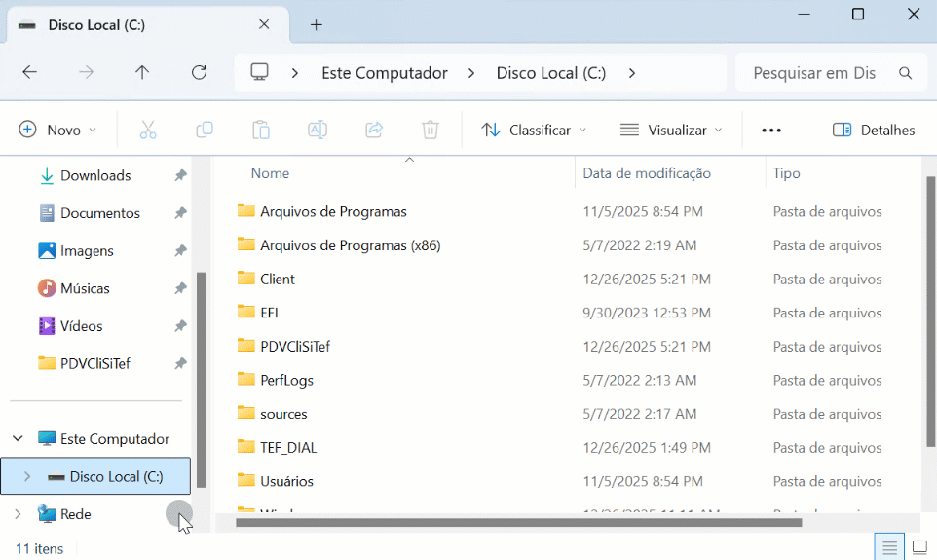
Task: Click the Delete trash icon
Action: pos(431,130)
